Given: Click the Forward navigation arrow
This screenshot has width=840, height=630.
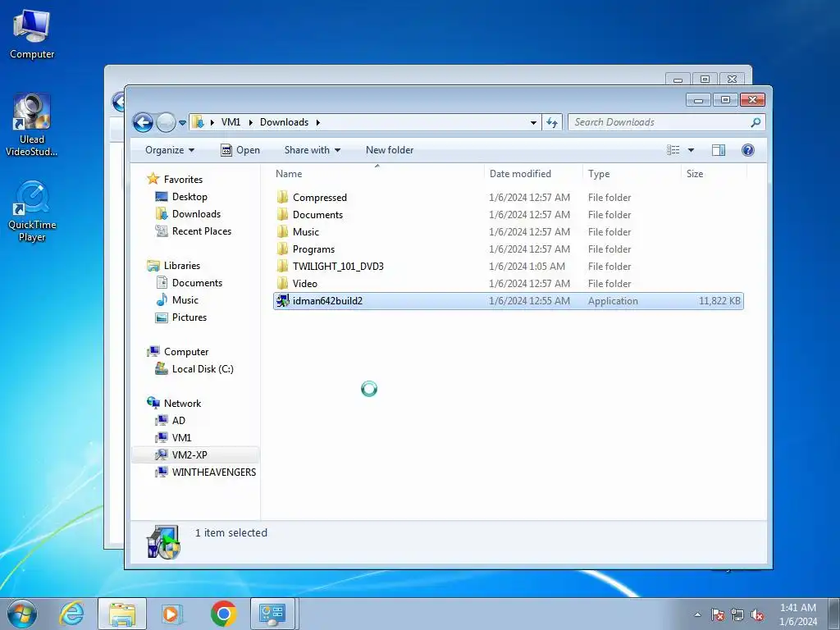Looking at the screenshot, I should pos(166,123).
